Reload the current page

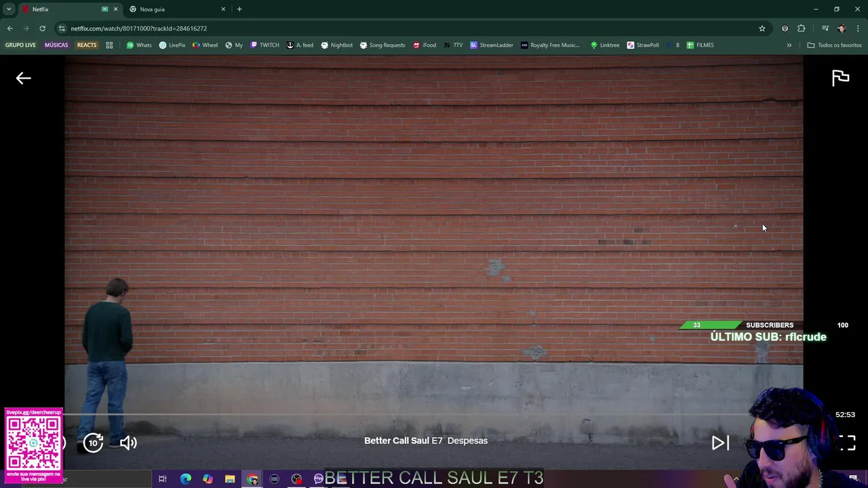click(x=42, y=28)
